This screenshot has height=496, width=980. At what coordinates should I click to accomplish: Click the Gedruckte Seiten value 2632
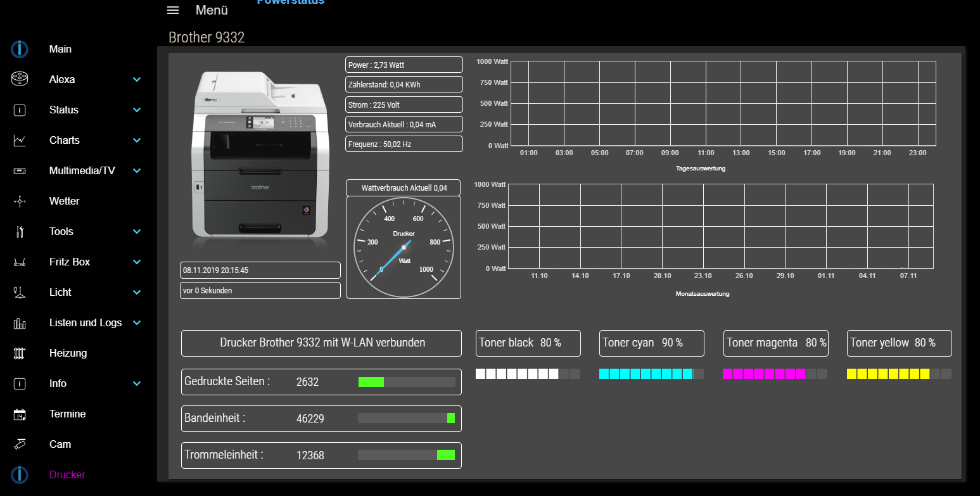[x=307, y=382]
